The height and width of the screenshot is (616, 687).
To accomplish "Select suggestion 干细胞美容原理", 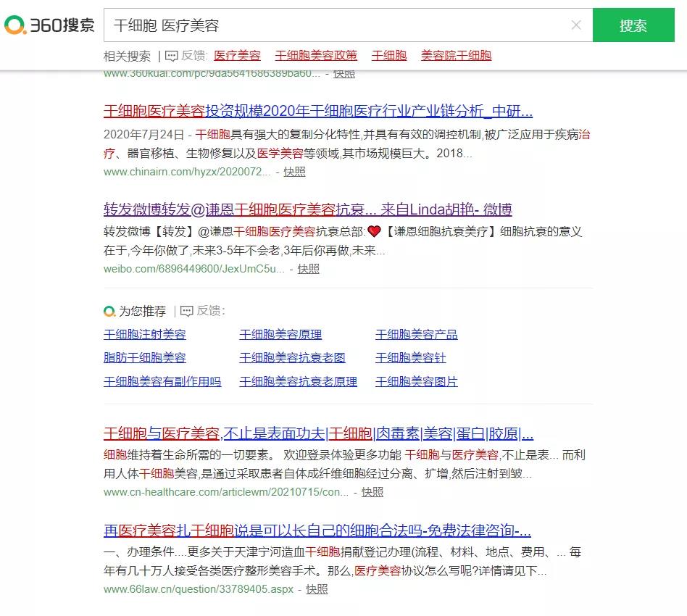I will 280,335.
